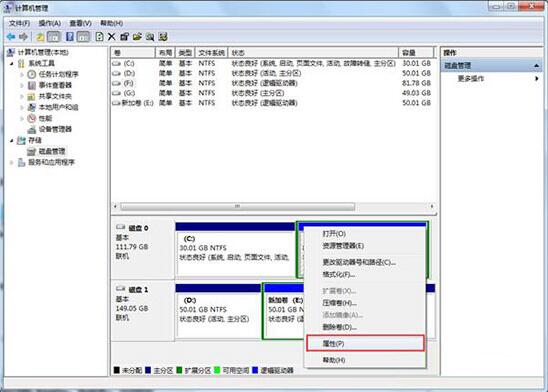Expand the 本地用户和组 node arrow

click(x=22, y=107)
